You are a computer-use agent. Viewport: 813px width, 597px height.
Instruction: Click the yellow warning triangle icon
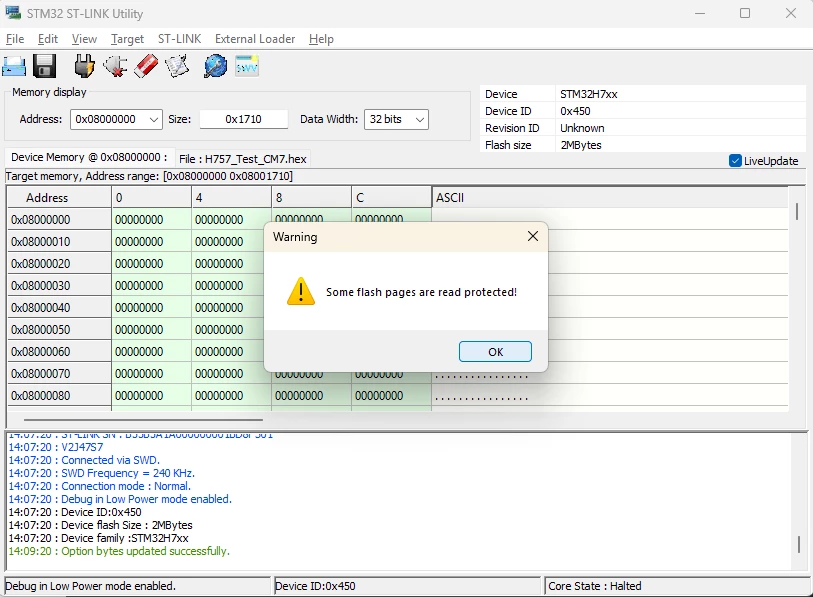click(301, 291)
